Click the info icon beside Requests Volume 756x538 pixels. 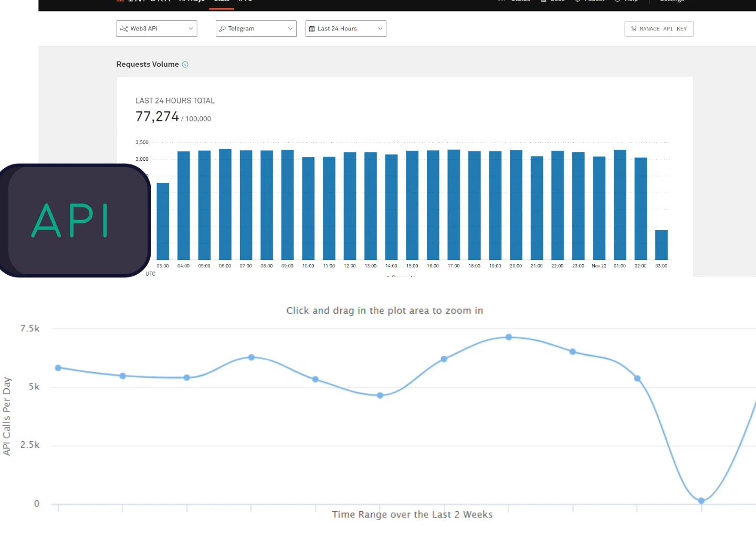click(x=185, y=65)
